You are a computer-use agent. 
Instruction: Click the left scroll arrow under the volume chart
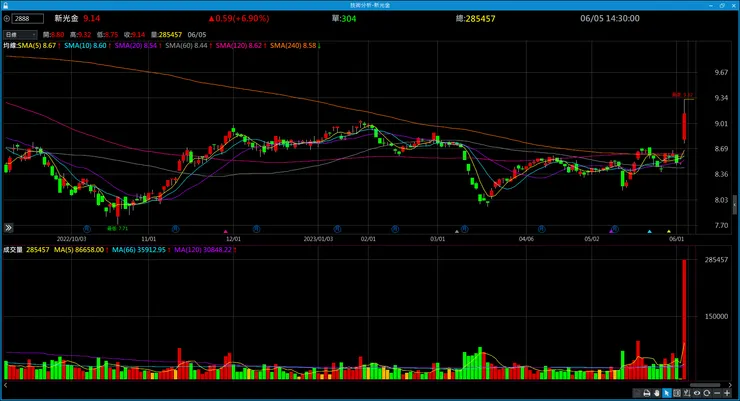(6, 385)
